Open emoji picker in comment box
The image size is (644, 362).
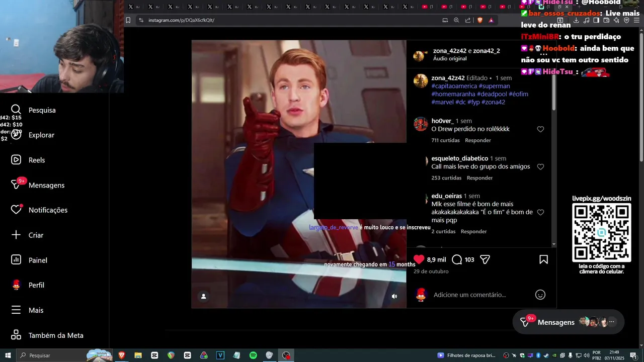tap(540, 295)
